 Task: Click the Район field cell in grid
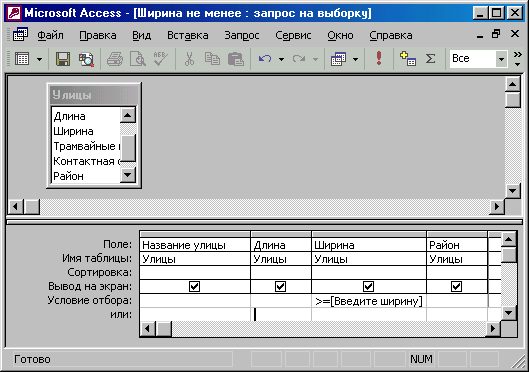457,245
